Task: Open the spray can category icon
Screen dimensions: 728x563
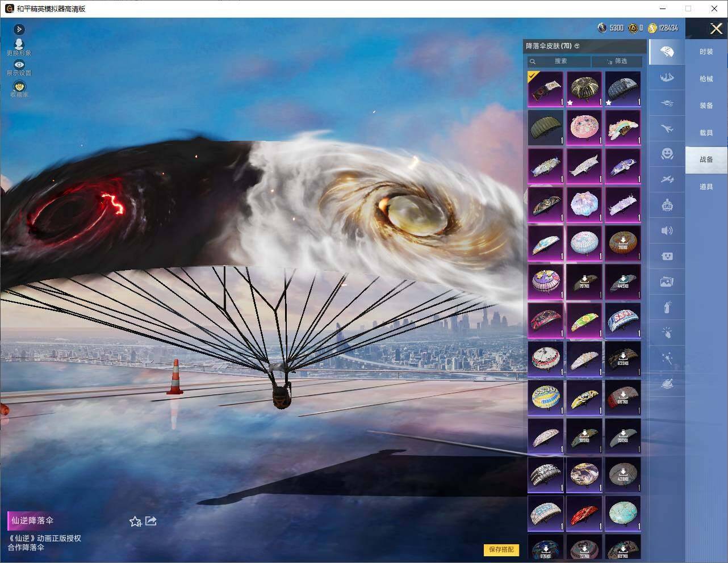Action: [667, 307]
